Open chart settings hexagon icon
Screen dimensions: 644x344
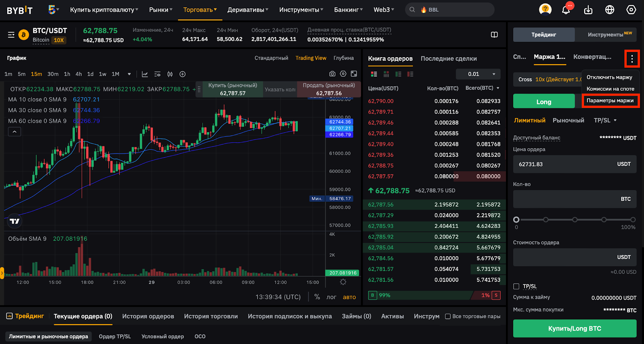(x=343, y=74)
